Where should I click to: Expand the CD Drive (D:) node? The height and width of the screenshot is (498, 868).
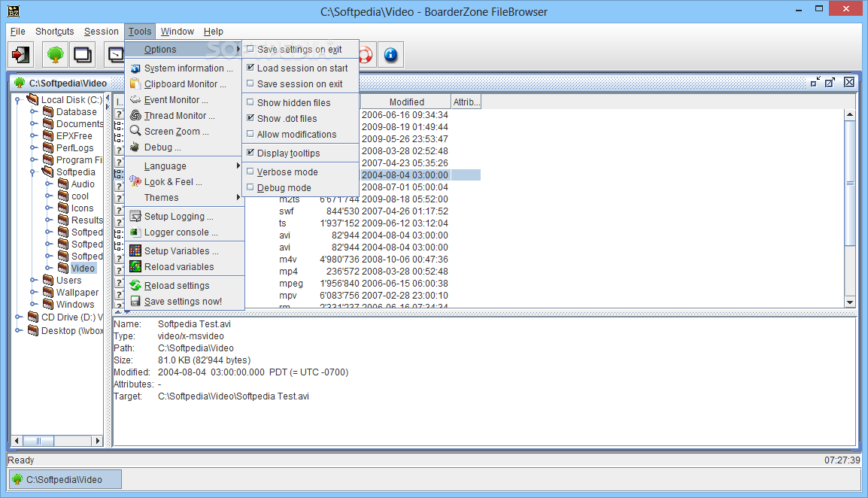18,317
